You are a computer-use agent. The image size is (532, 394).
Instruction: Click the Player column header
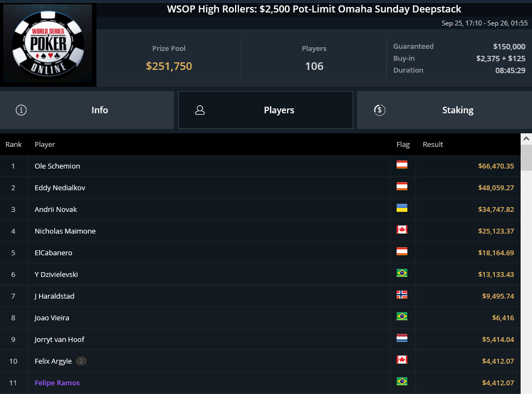click(45, 144)
